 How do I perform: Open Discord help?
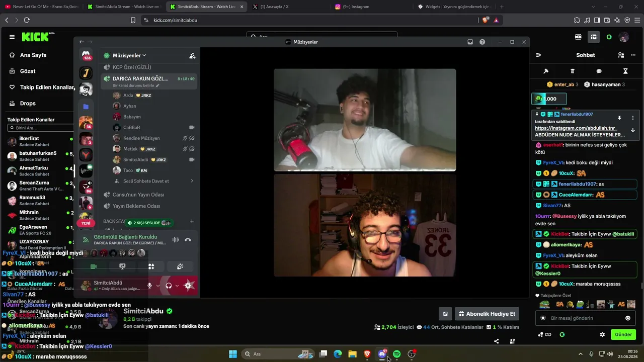click(x=482, y=42)
